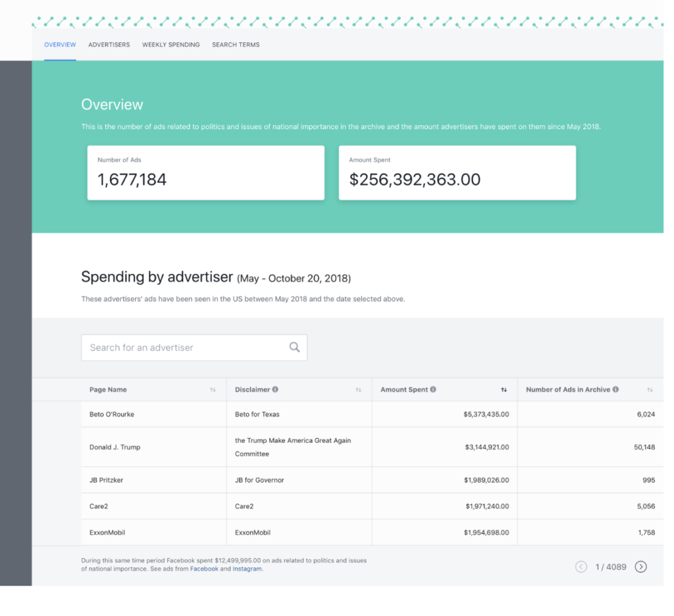Click the $3,144,921.00 amount cell

click(445, 447)
